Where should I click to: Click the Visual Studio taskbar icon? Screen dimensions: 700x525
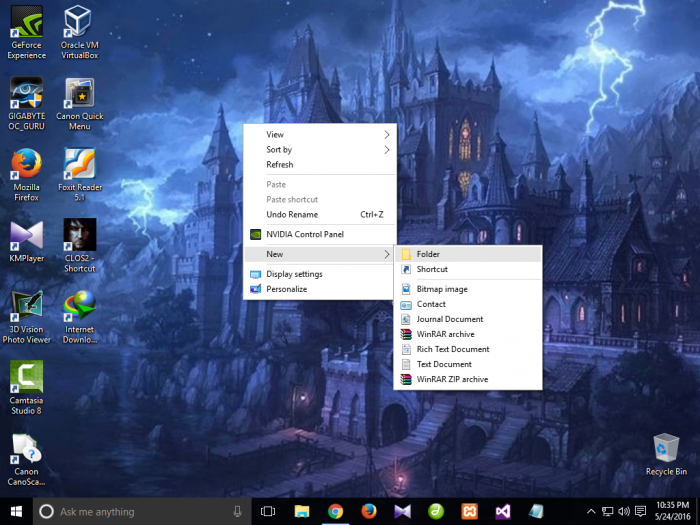[503, 511]
